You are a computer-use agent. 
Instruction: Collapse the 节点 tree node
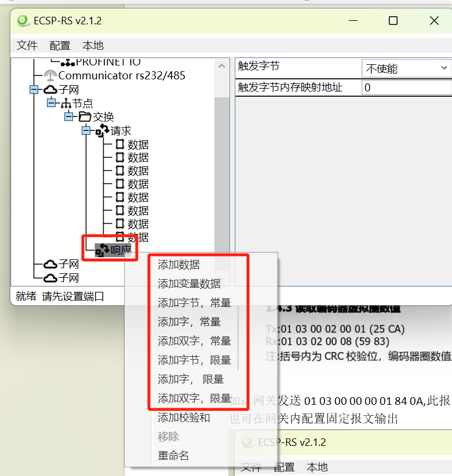click(x=52, y=103)
